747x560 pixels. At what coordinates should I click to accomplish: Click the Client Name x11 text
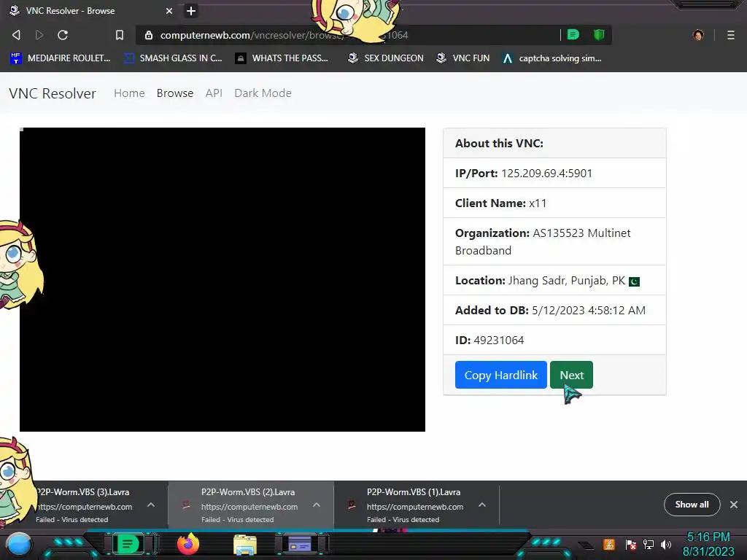(x=500, y=203)
